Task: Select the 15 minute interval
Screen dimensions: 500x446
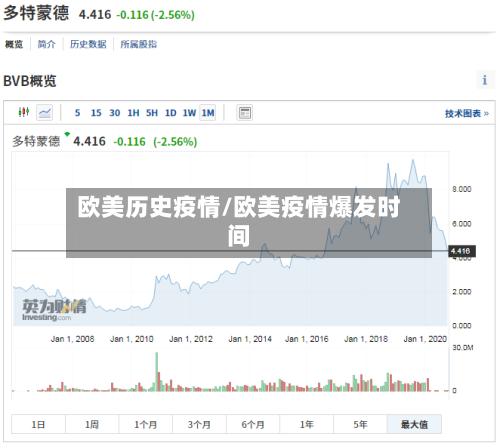Action: coord(96,113)
